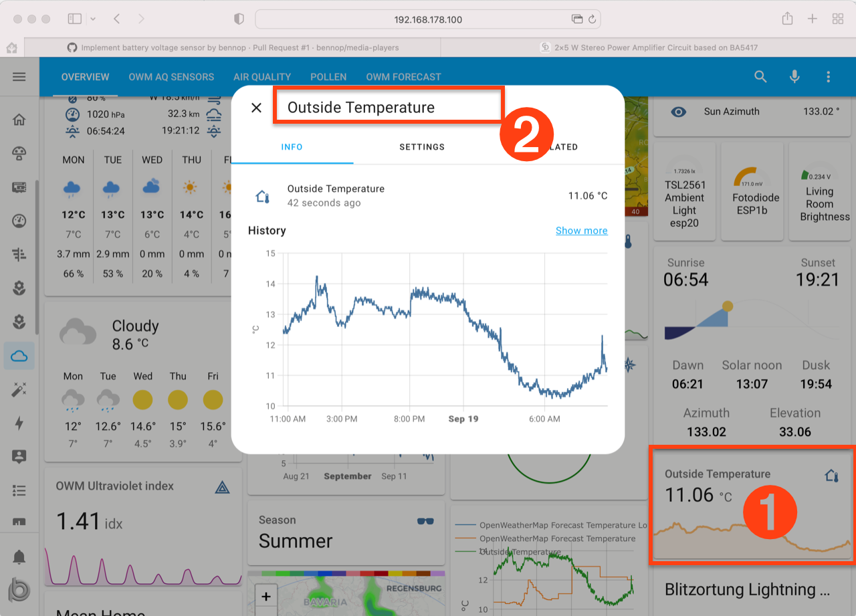
Task: Click inside the browser address bar
Action: [x=428, y=19]
